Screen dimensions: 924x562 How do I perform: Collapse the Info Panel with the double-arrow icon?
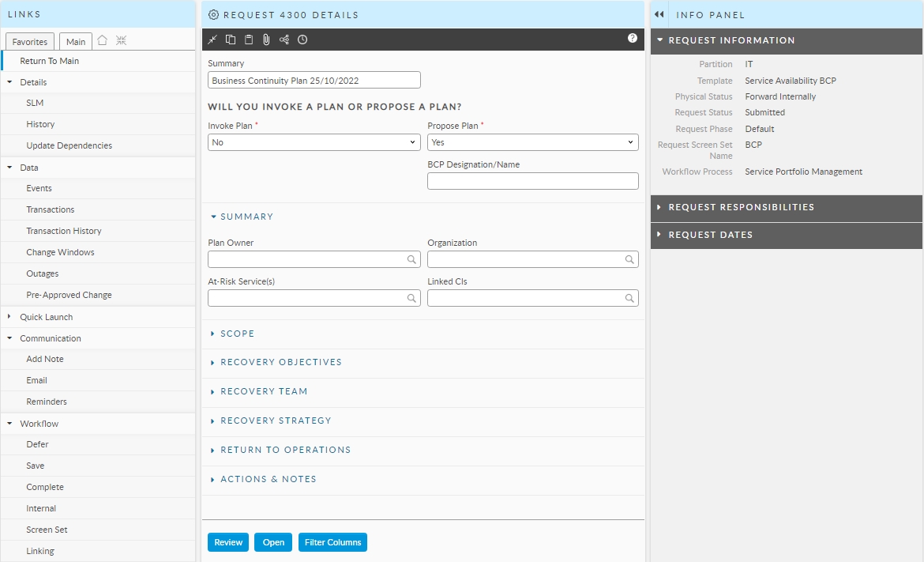tap(659, 15)
